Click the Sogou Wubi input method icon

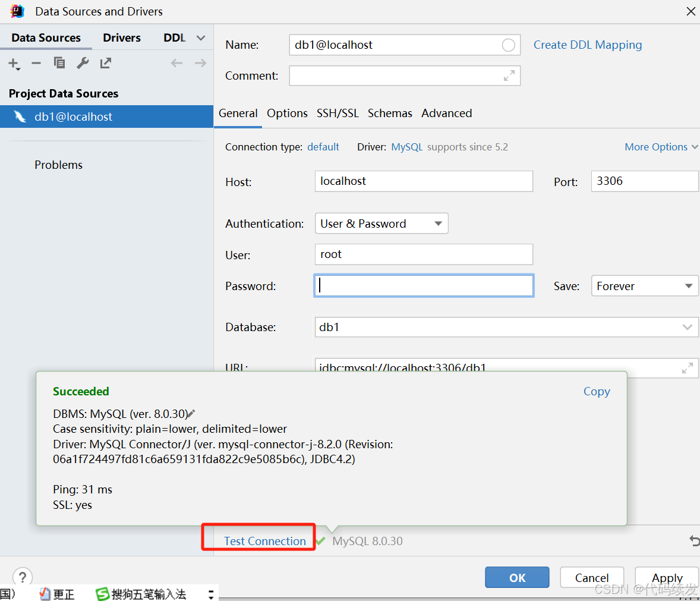pyautogui.click(x=103, y=594)
